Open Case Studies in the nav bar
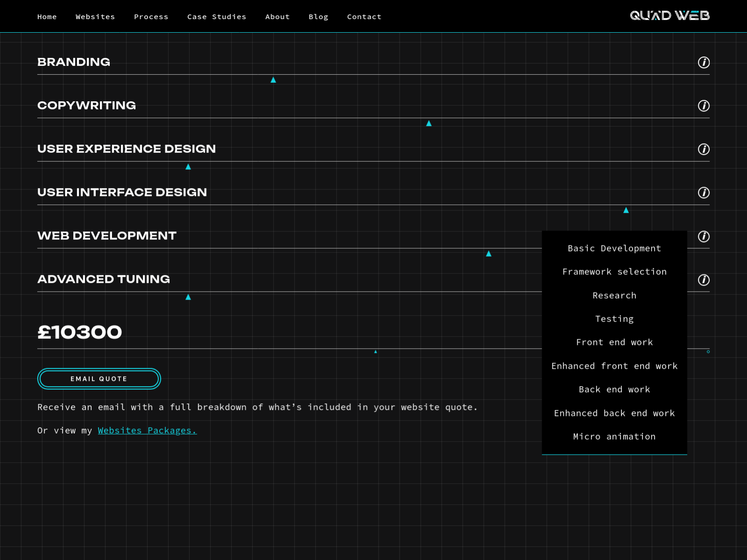Viewport: 747px width, 560px height. pyautogui.click(x=217, y=17)
